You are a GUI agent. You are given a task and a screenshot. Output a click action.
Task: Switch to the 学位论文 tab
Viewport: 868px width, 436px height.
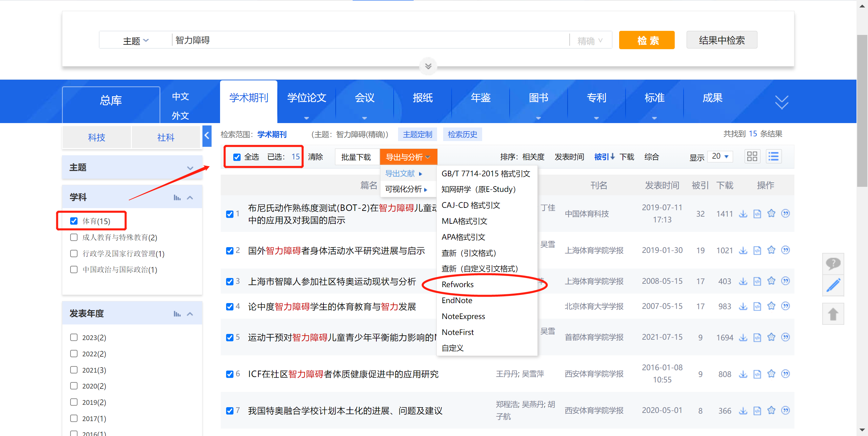click(x=306, y=98)
